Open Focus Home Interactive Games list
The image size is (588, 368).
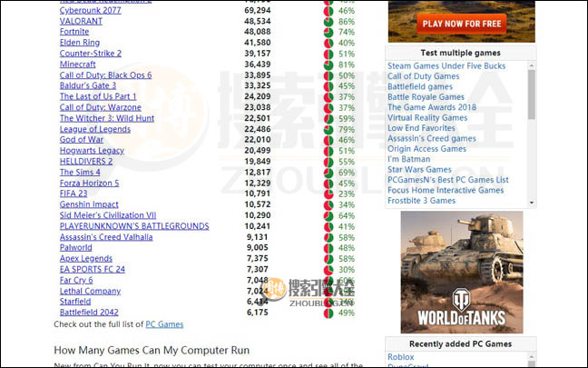[446, 191]
